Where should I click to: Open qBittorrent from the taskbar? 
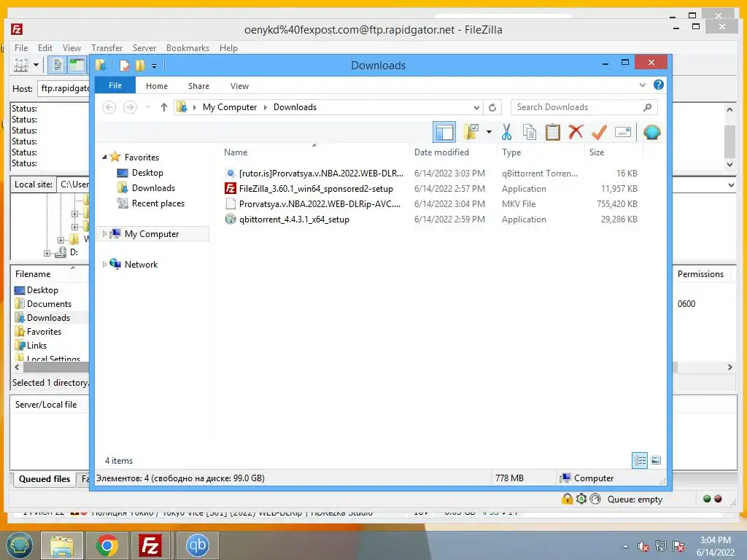click(197, 545)
